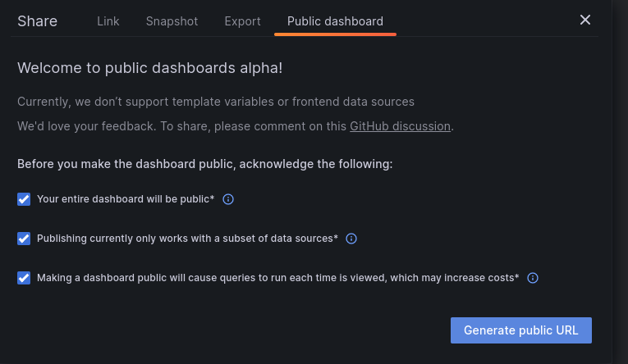Switch to the Link tab

(108, 21)
